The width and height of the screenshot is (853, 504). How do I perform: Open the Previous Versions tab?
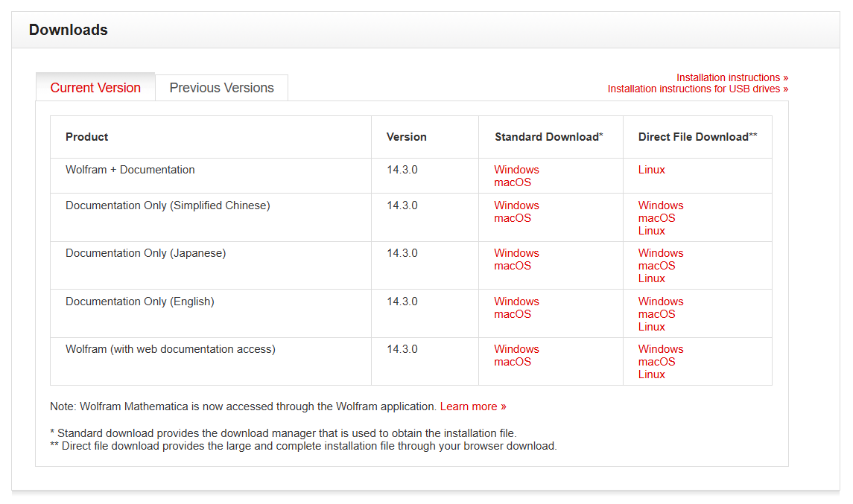pyautogui.click(x=221, y=88)
